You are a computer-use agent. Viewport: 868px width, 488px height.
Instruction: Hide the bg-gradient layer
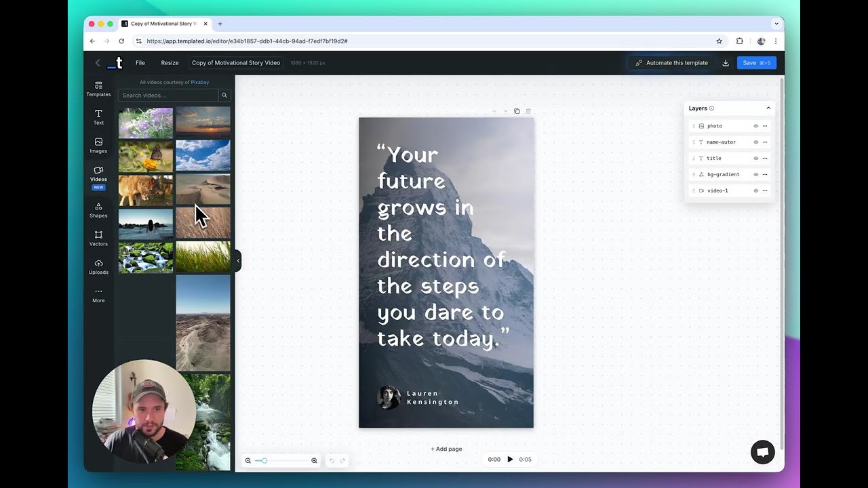point(755,174)
